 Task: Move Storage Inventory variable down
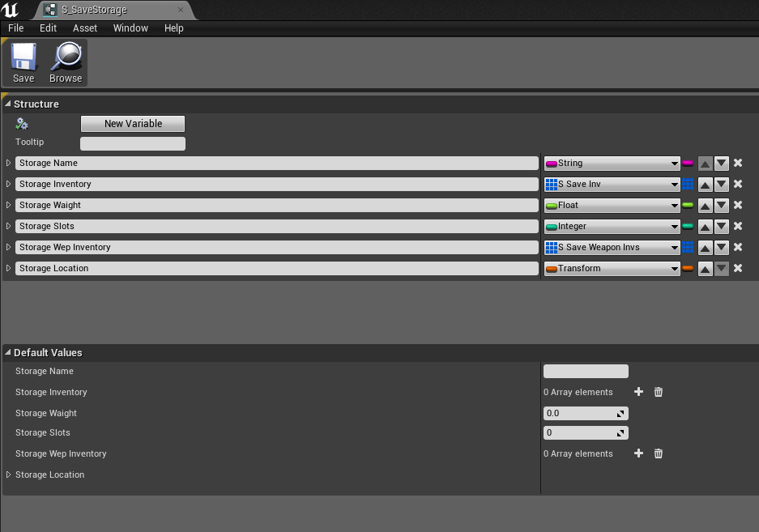722,185
